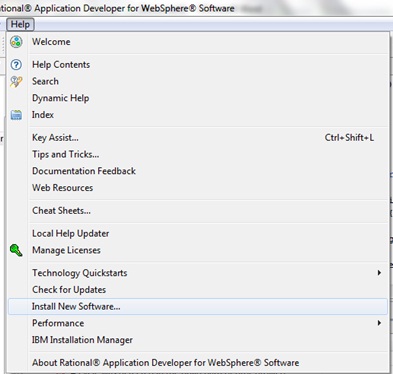Select Key Assist... menu entry
Viewport: 393px width, 374px height.
pyautogui.click(x=198, y=138)
